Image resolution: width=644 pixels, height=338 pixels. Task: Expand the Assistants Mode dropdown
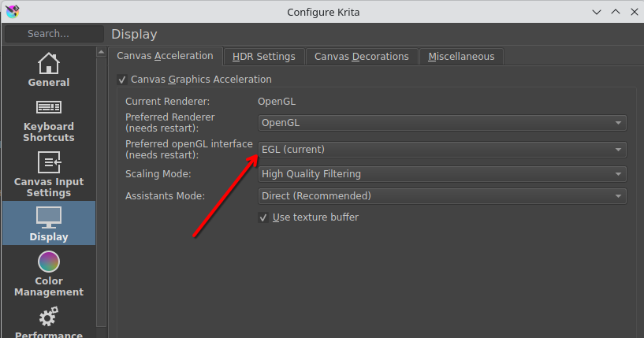pyautogui.click(x=442, y=196)
